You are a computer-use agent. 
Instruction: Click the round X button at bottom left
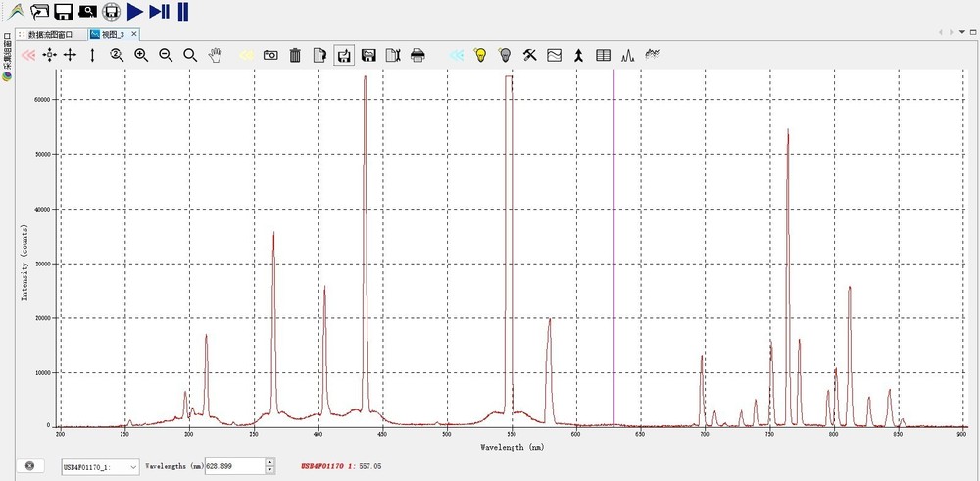point(29,465)
